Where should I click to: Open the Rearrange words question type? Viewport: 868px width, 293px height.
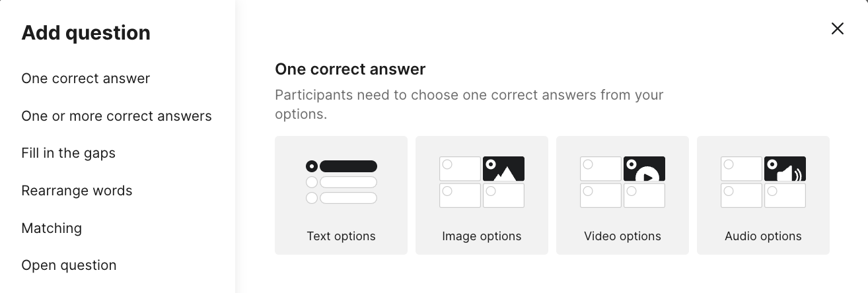[77, 191]
